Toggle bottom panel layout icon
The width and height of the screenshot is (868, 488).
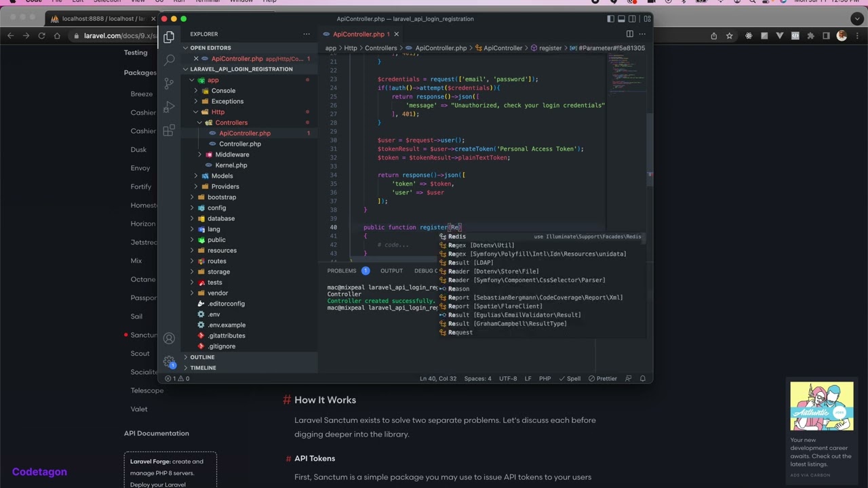[x=622, y=19]
